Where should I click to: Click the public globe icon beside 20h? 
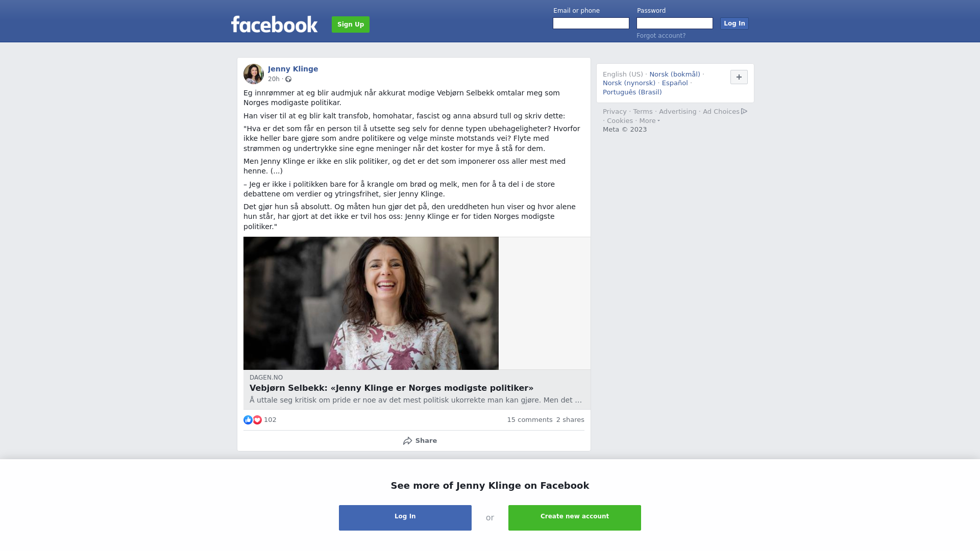(x=288, y=79)
